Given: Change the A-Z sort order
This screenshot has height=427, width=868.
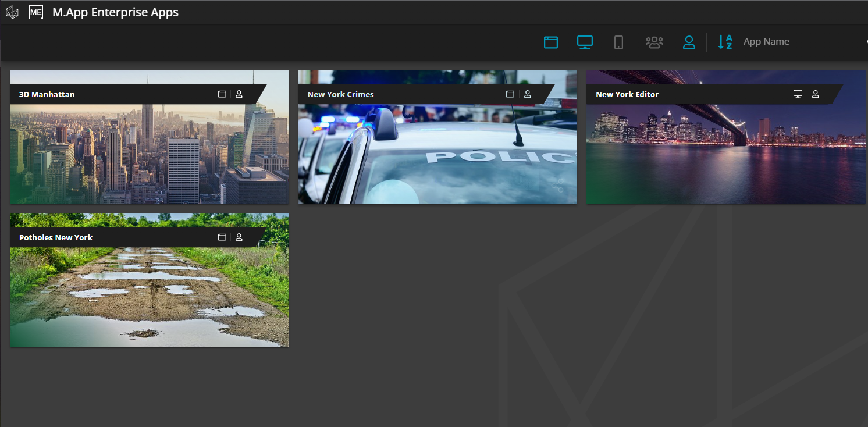Looking at the screenshot, I should click(x=725, y=42).
